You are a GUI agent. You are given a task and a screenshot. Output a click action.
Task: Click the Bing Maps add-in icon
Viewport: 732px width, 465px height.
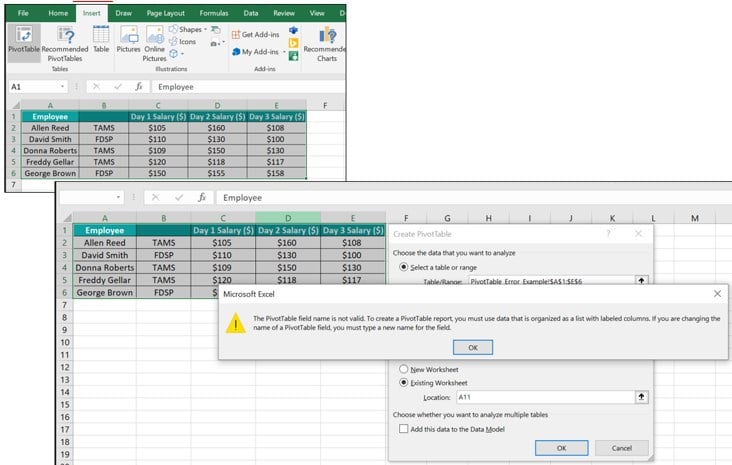[293, 43]
